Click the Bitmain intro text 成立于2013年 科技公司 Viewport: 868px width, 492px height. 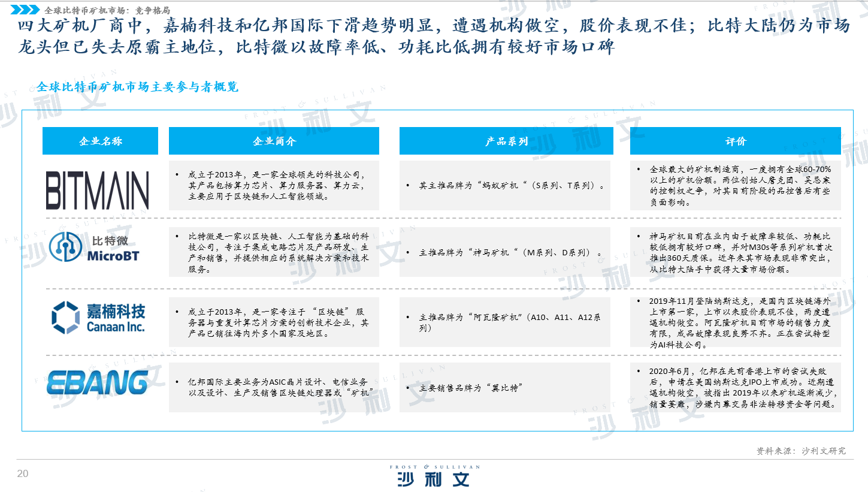(x=274, y=185)
